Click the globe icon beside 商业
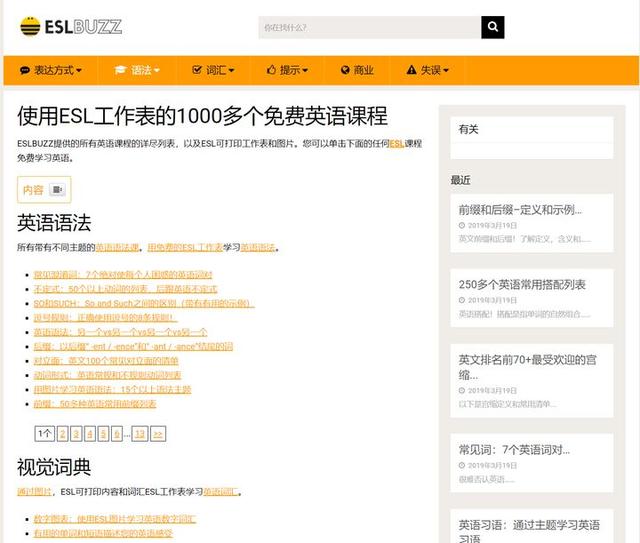 [x=345, y=70]
